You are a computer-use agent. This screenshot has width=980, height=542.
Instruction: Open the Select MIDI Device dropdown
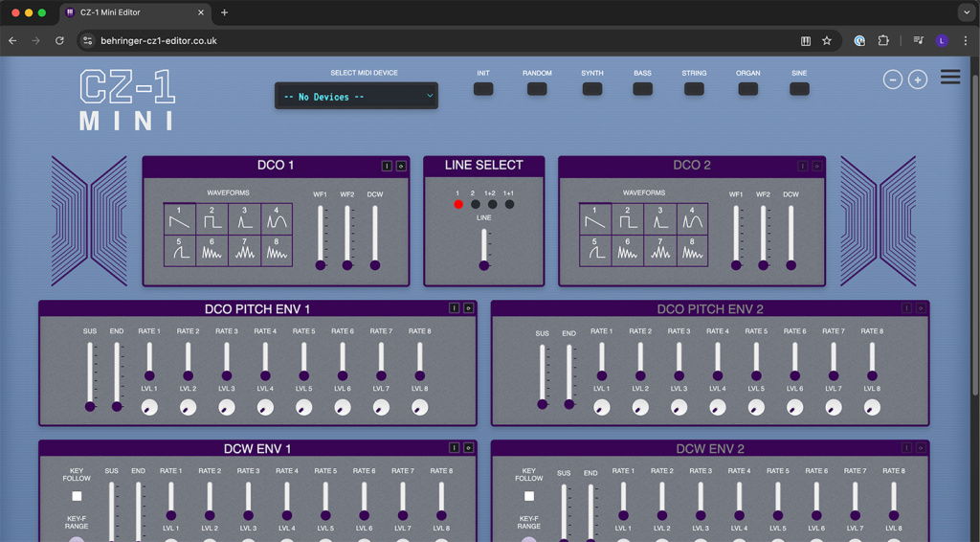pos(356,97)
